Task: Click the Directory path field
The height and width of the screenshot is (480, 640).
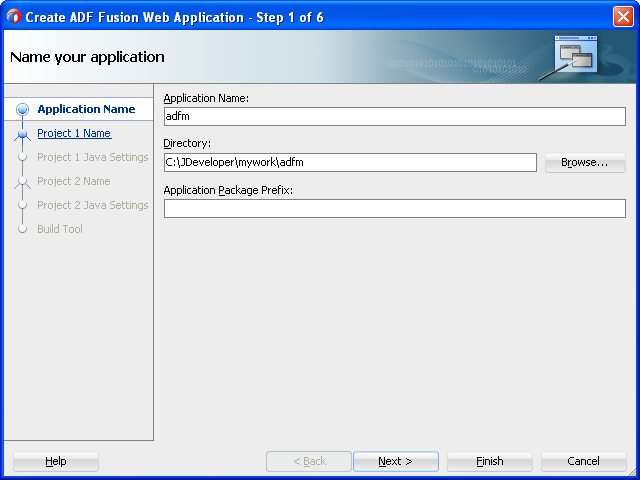Action: [x=350, y=162]
